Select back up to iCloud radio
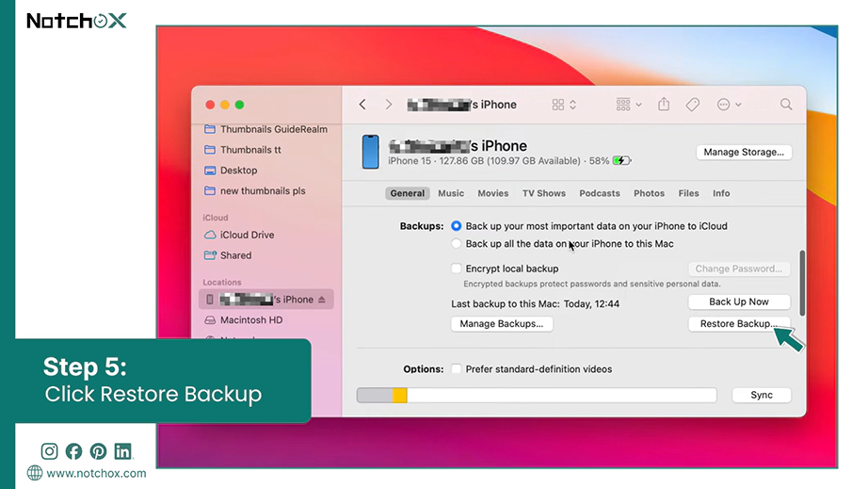This screenshot has width=868, height=489. tap(457, 226)
